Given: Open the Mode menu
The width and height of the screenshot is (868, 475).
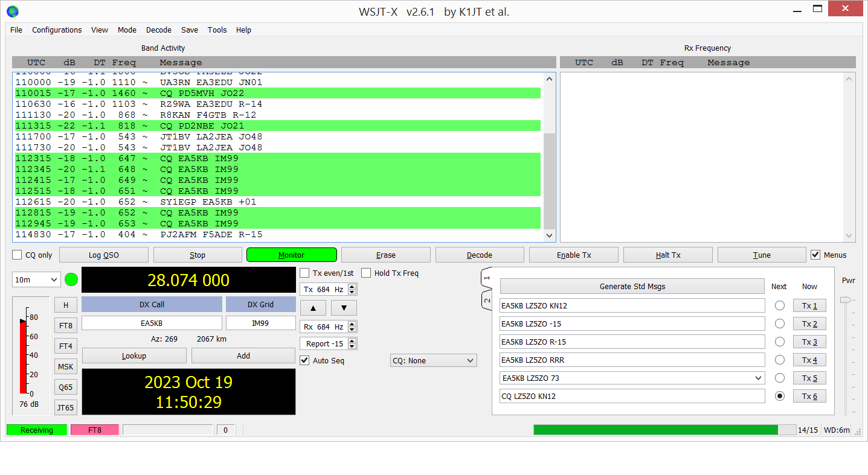Looking at the screenshot, I should coord(127,30).
